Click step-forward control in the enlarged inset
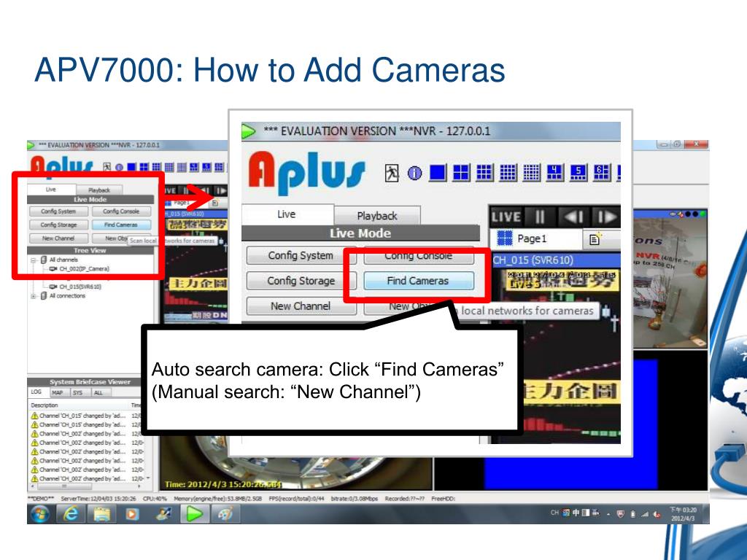 (606, 217)
